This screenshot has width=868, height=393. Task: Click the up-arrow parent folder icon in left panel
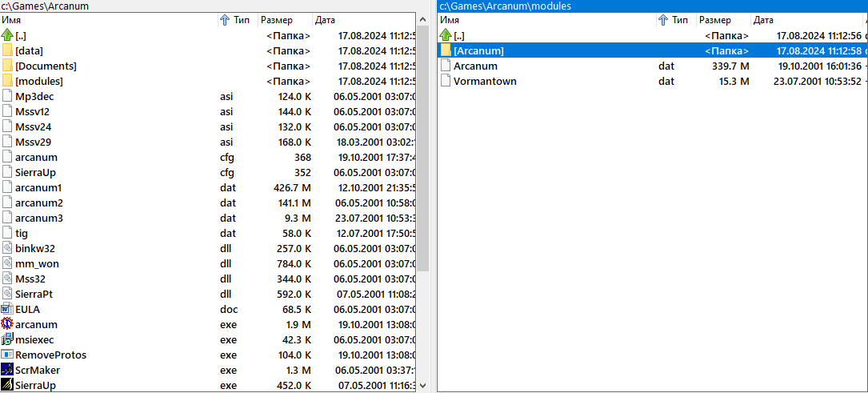7,35
